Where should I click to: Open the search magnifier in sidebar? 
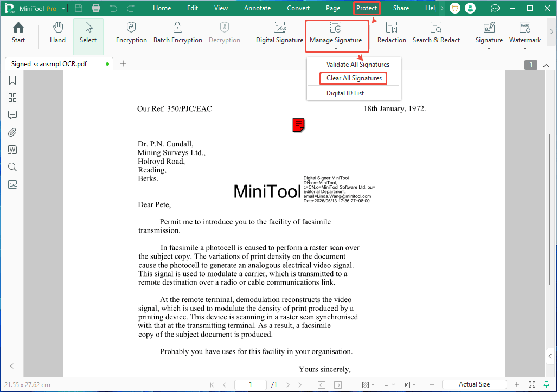(x=12, y=167)
